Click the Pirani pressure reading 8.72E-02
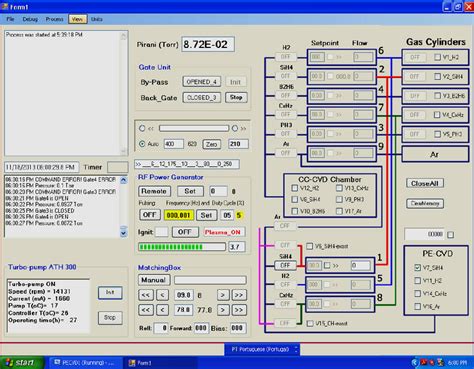 pyautogui.click(x=208, y=44)
